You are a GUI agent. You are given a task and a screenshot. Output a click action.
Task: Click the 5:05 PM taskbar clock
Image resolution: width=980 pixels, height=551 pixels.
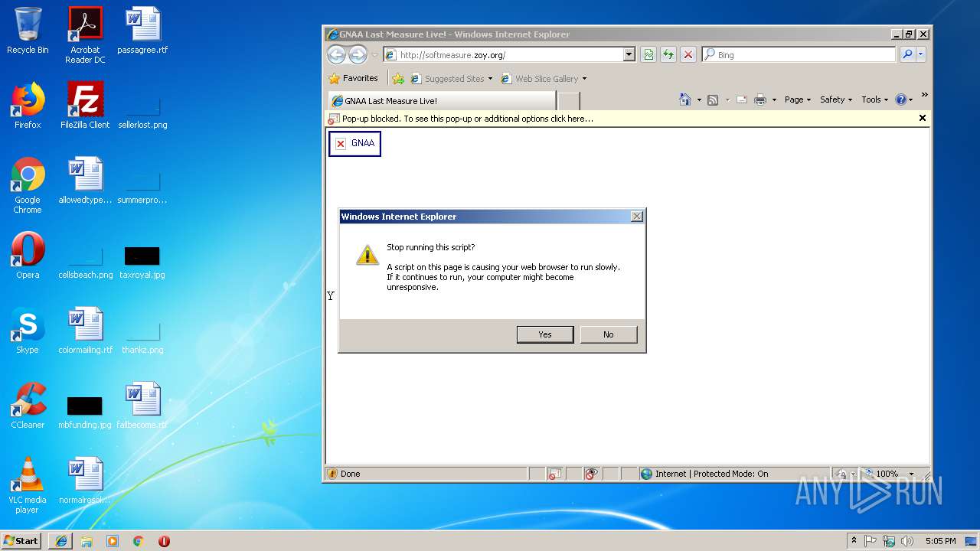[940, 541]
